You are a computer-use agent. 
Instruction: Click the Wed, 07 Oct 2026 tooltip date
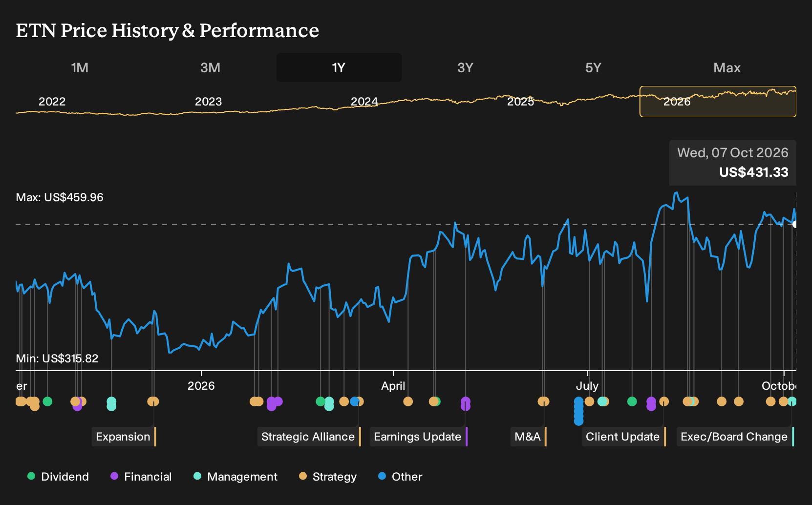(733, 153)
